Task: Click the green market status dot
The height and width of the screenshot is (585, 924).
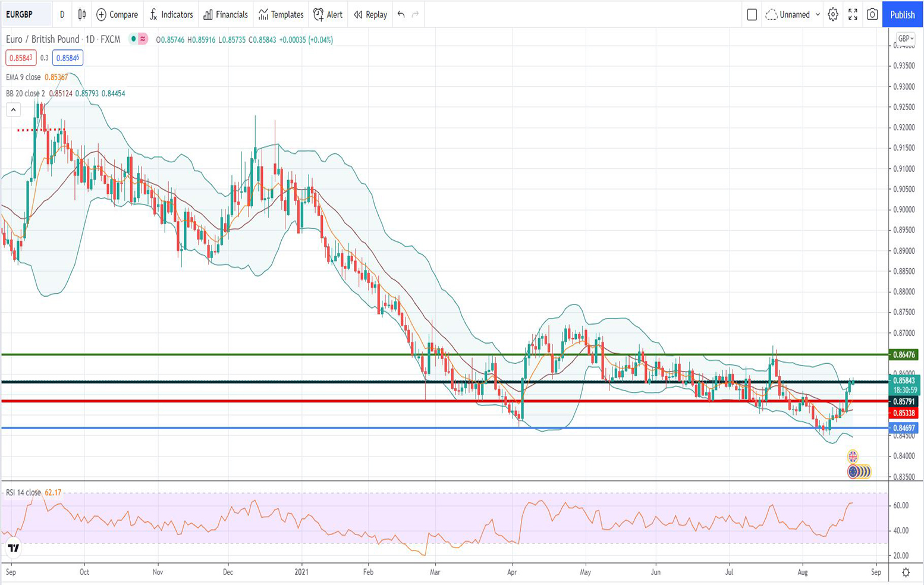Action: click(134, 39)
